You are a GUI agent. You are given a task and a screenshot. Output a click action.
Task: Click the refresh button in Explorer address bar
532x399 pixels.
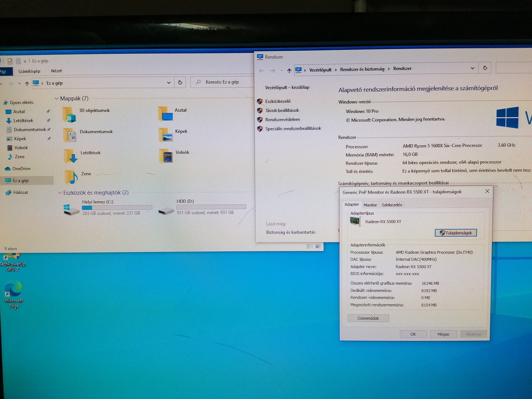click(x=180, y=82)
